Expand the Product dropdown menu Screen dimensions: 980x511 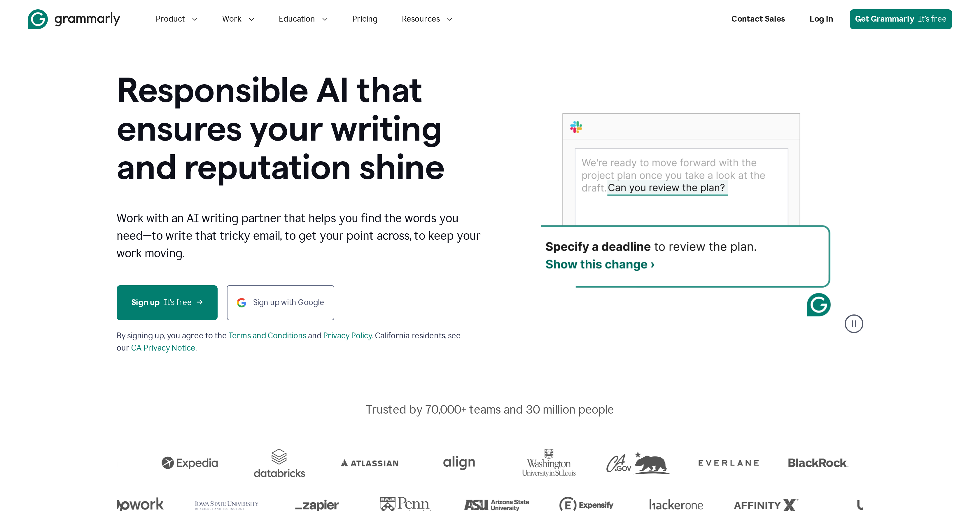[176, 19]
